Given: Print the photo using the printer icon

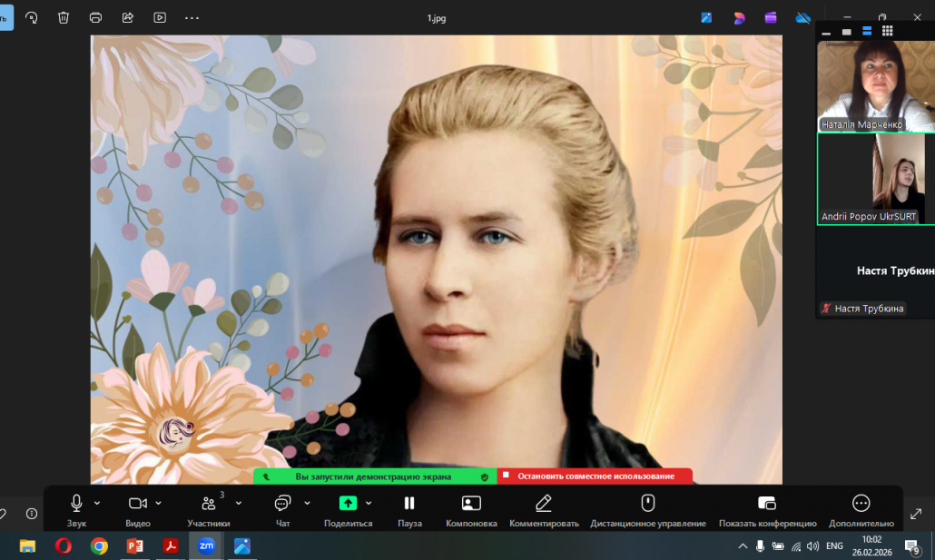Looking at the screenshot, I should click(95, 17).
